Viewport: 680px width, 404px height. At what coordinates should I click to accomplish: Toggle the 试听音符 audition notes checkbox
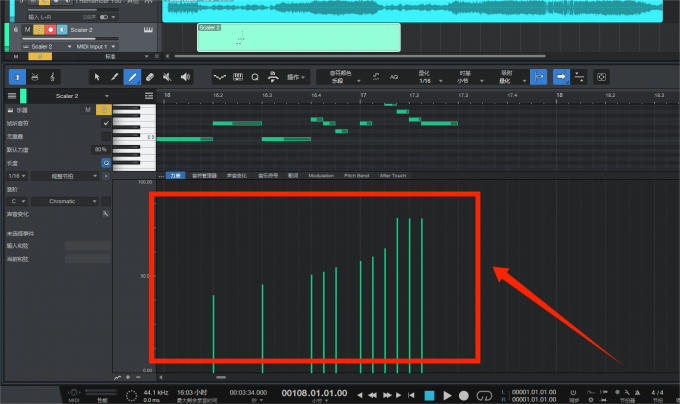[x=106, y=122]
